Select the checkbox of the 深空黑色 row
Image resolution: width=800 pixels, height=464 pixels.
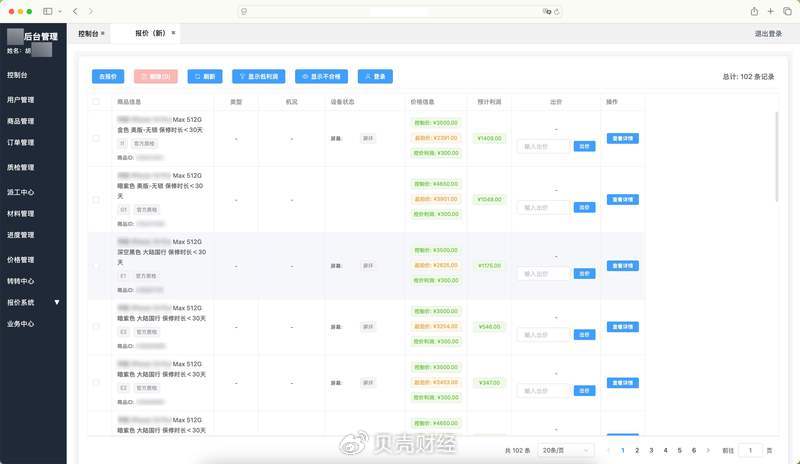(x=96, y=266)
